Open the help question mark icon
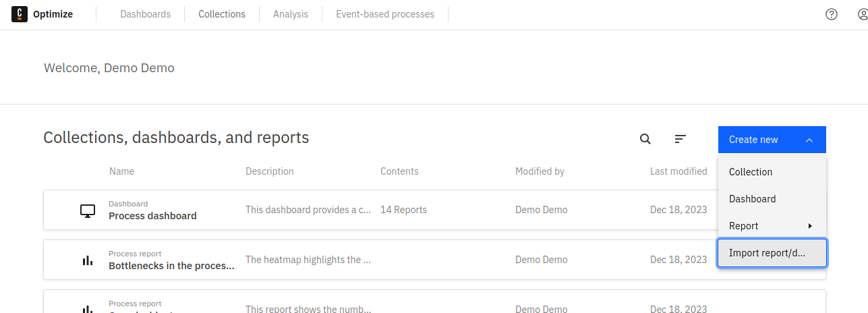This screenshot has width=868, height=313. point(832,14)
